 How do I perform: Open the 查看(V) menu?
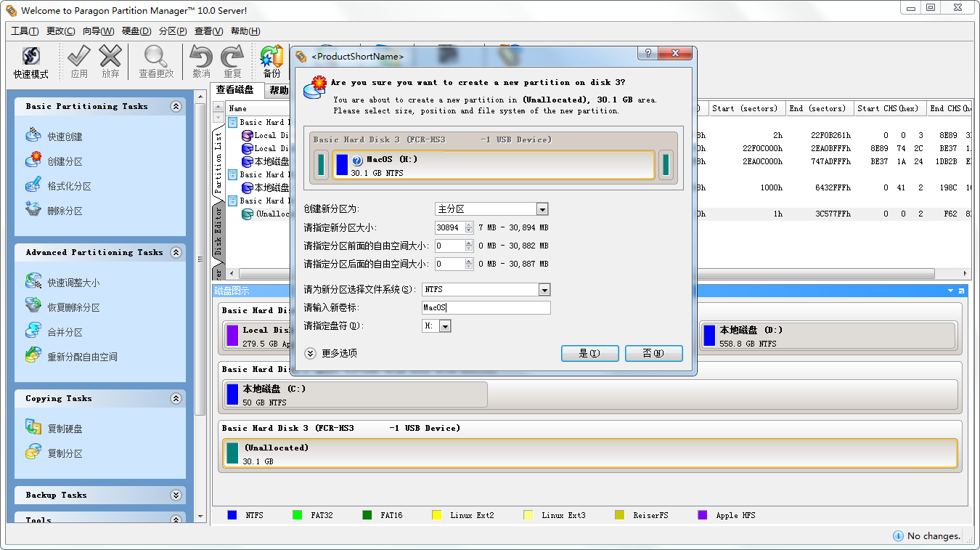[x=208, y=31]
